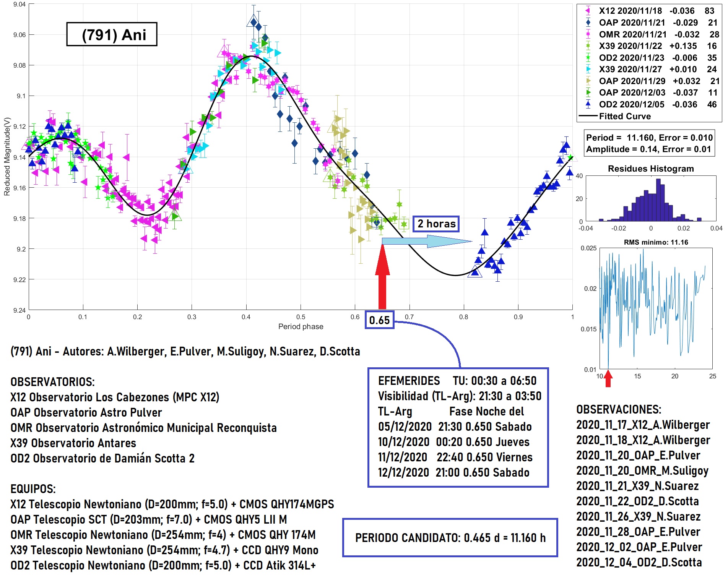
Task: Click the '0.65' phase label box
Action: 379,320
